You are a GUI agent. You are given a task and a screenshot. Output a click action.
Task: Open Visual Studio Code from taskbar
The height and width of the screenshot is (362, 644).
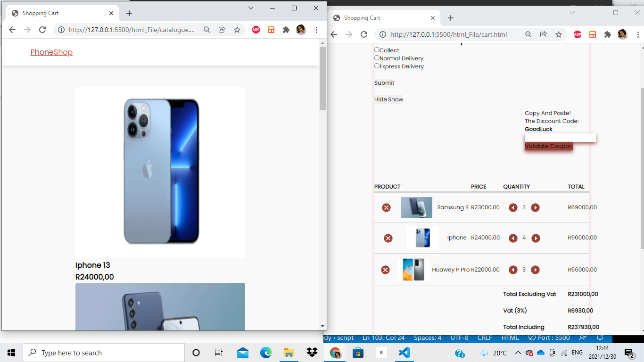[405, 353]
